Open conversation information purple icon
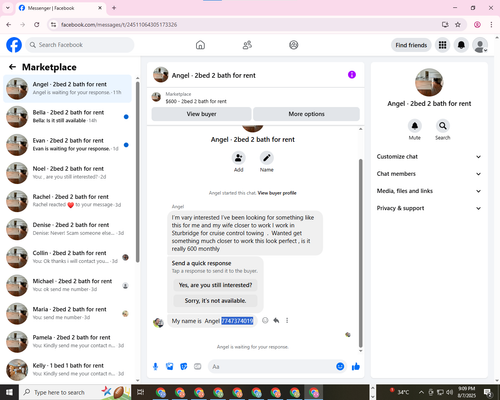The width and height of the screenshot is (500, 400). pos(352,75)
